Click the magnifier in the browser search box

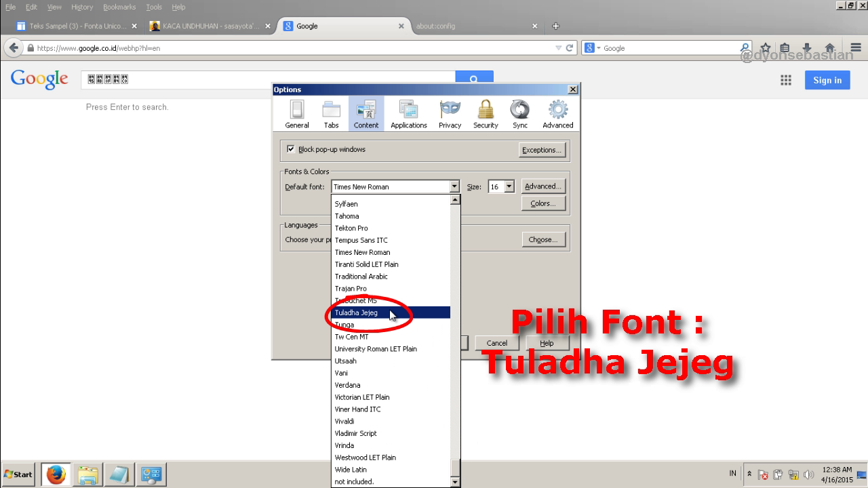pos(746,48)
